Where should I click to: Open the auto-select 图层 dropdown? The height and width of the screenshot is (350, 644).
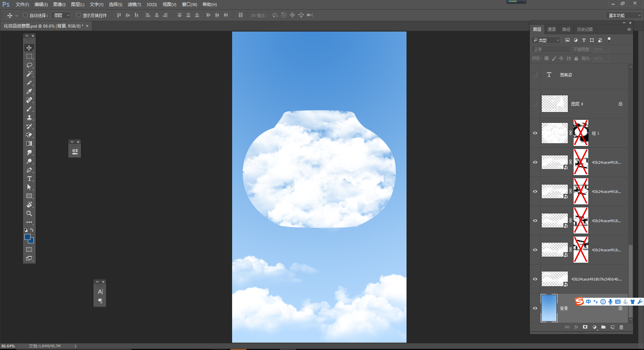coord(61,15)
